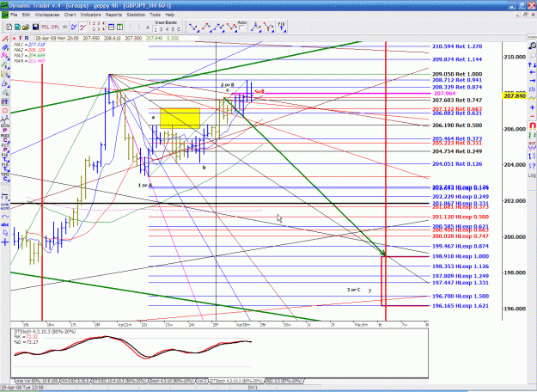Click the FIB T tool in top toolbar

[x=281, y=27]
